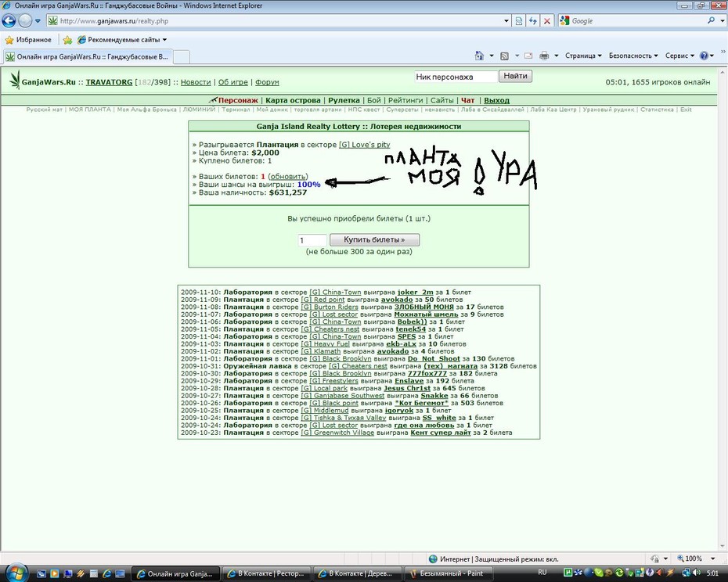This screenshot has width=728, height=582.
Task: Select the GanjaWars.Ru browser tab
Action: [x=88, y=56]
